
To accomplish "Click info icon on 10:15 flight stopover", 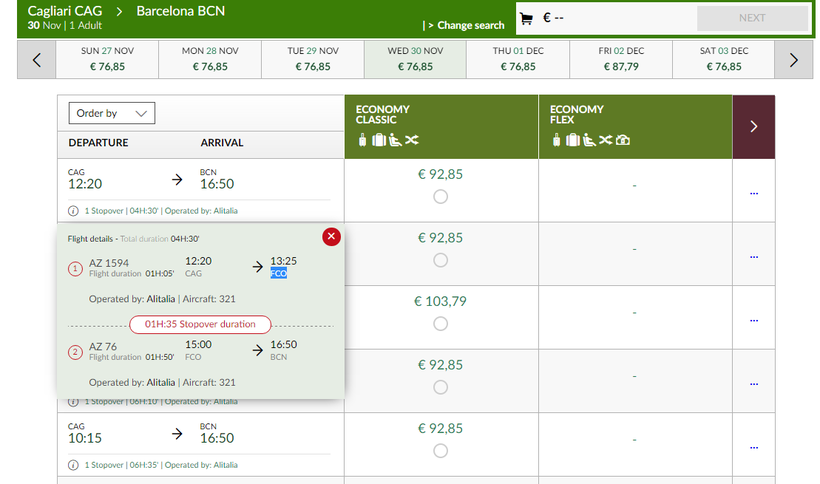I will click(x=73, y=465).
